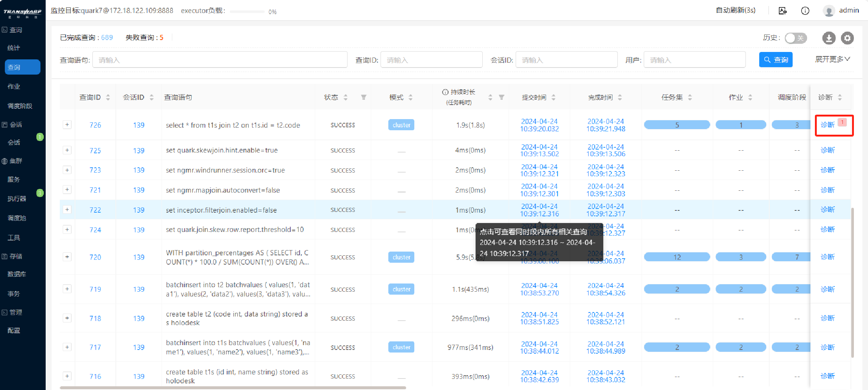Sort table by 模式 column arrows
Viewport: 868px width, 390px height.
(411, 97)
